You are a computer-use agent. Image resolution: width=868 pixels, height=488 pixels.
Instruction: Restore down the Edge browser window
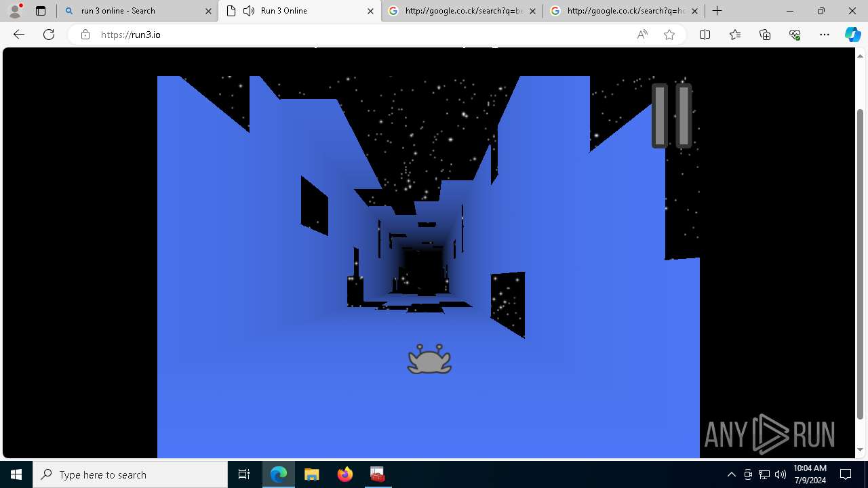[821, 11]
